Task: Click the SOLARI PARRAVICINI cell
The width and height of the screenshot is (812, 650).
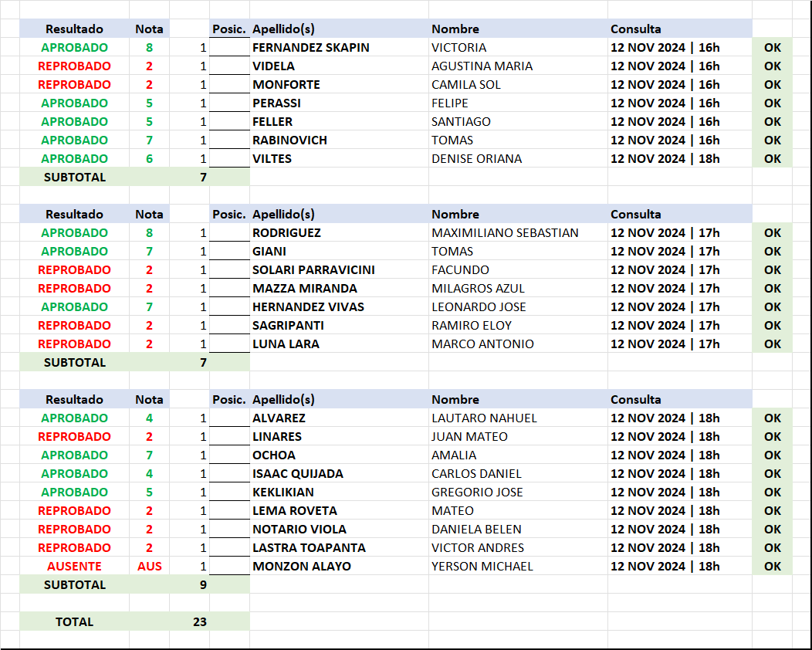Action: [x=339, y=270]
